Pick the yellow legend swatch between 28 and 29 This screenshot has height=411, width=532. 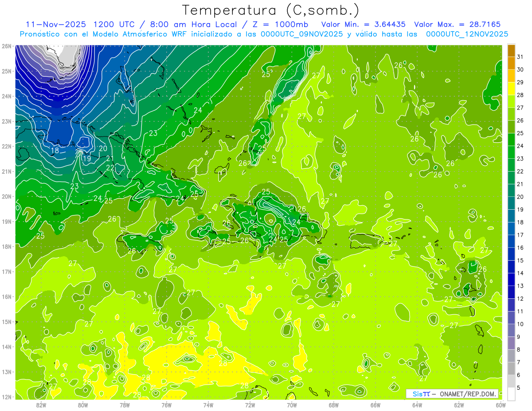(x=511, y=89)
